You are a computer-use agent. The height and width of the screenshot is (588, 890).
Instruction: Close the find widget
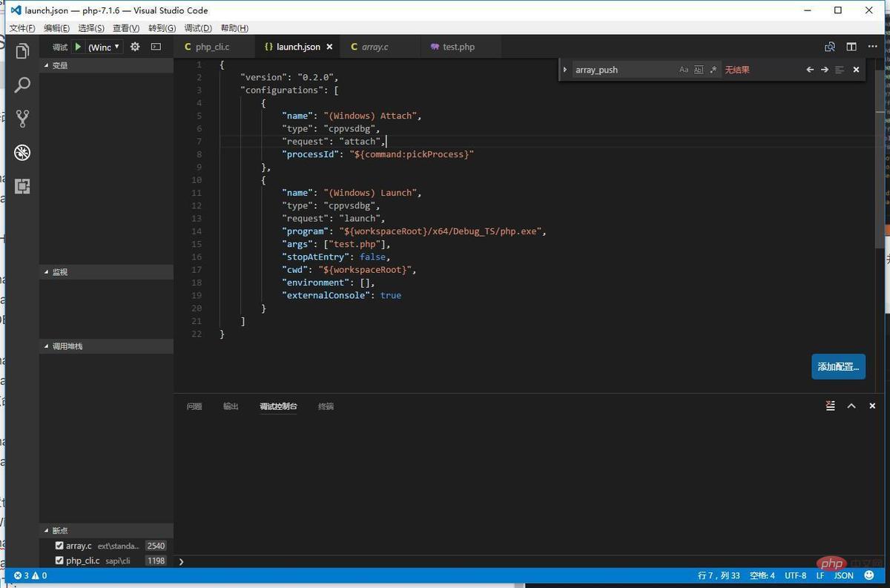856,70
